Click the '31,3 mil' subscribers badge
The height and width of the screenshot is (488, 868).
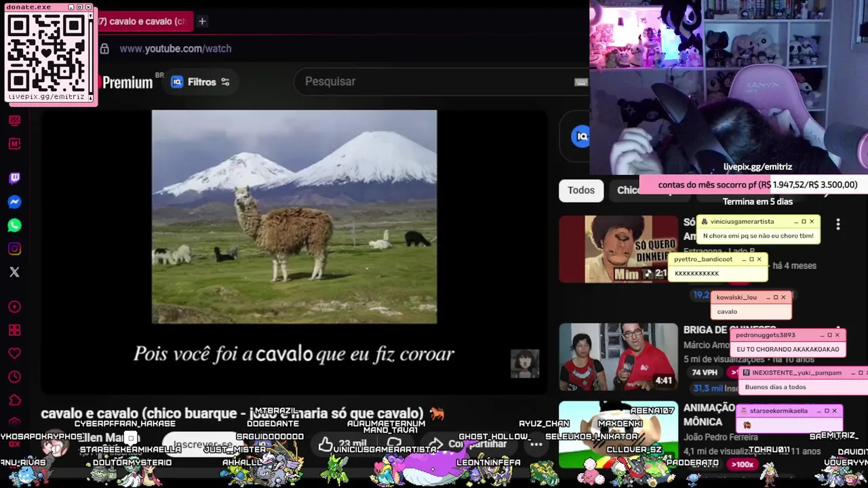click(x=707, y=388)
